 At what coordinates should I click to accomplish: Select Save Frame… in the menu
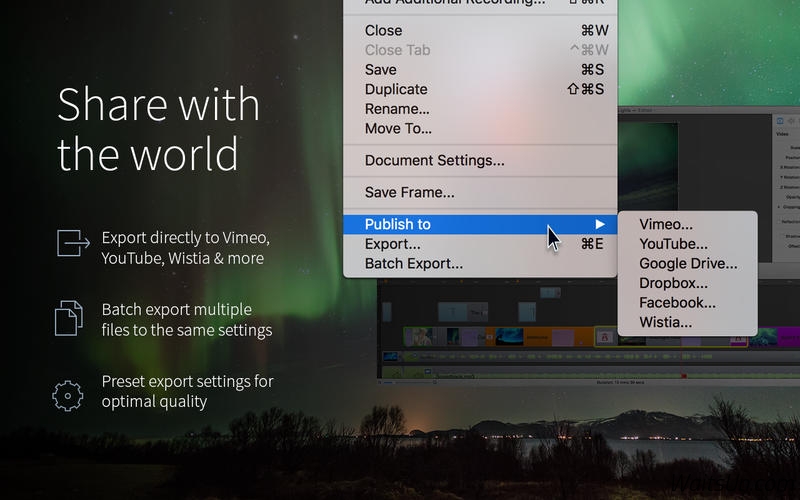point(480,192)
